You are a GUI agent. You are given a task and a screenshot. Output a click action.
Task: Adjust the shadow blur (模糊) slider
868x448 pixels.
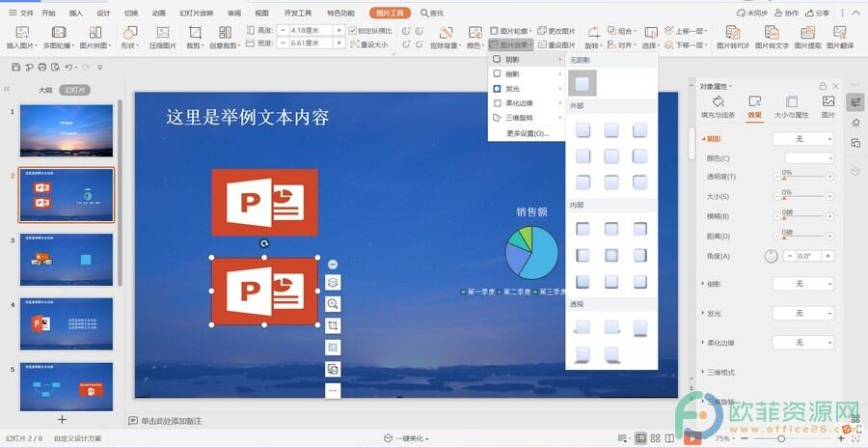coord(802,216)
